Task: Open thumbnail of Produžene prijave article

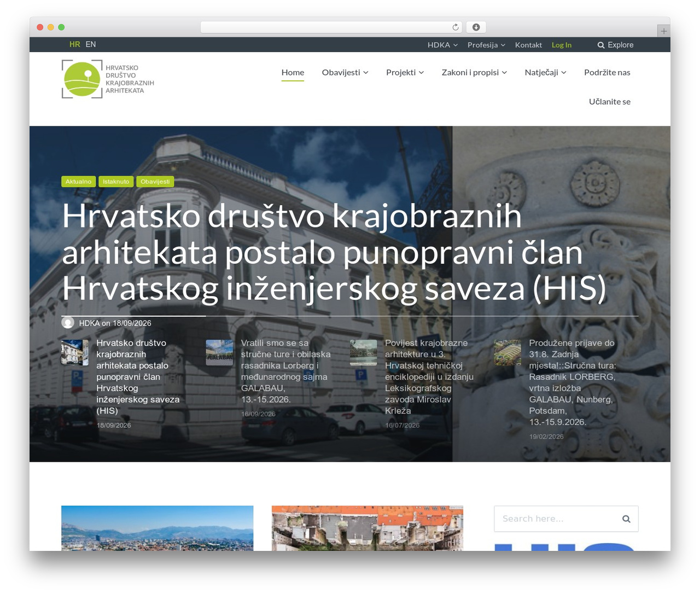Action: point(507,353)
